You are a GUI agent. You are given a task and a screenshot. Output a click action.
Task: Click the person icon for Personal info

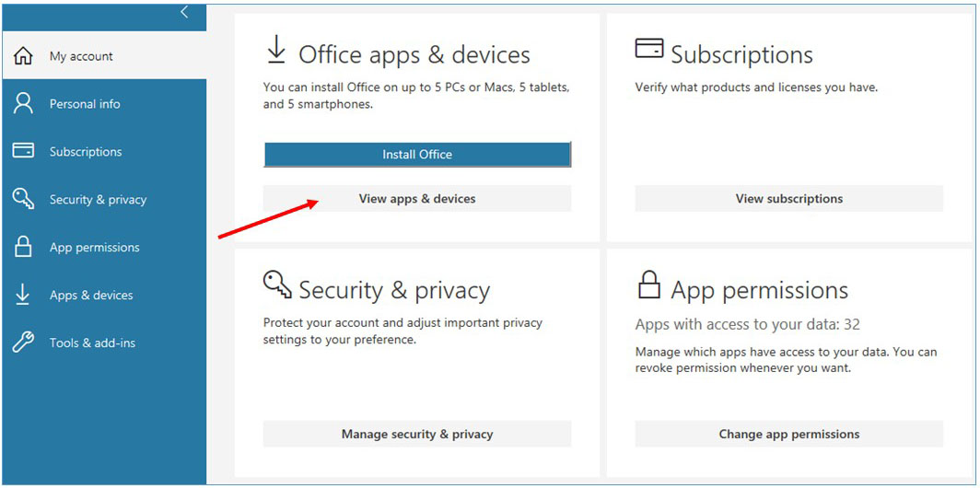coord(23,104)
